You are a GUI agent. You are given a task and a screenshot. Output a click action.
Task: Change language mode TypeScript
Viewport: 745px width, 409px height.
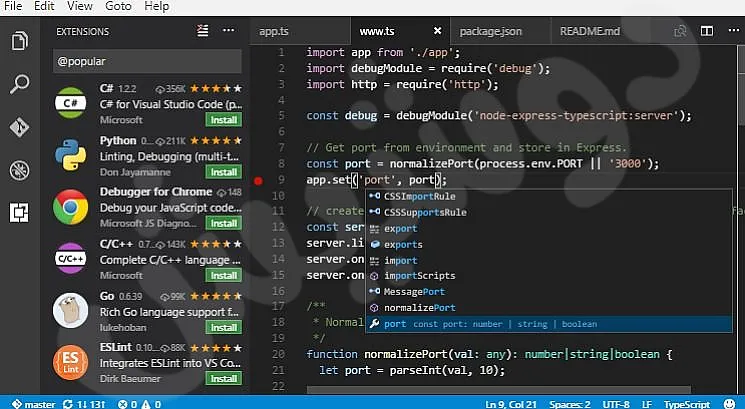[687, 404]
